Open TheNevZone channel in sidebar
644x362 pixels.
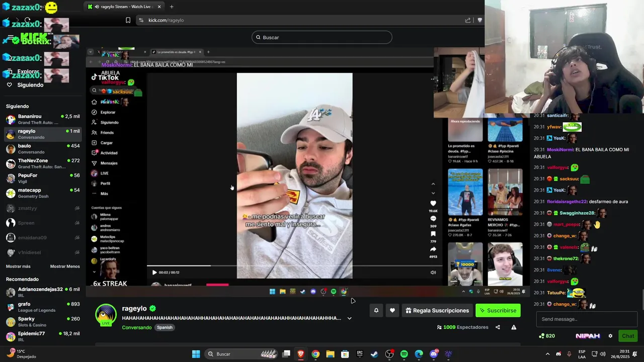tap(43, 163)
